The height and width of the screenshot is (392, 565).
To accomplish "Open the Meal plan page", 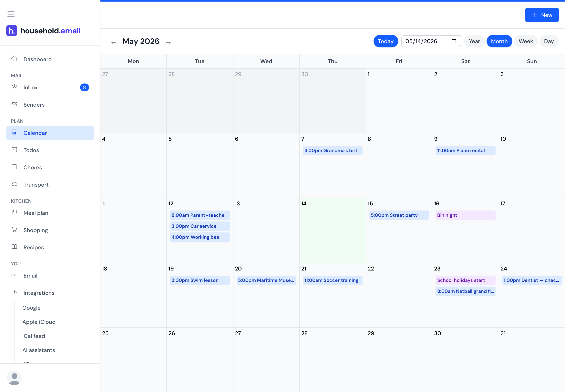I will 50,213.
